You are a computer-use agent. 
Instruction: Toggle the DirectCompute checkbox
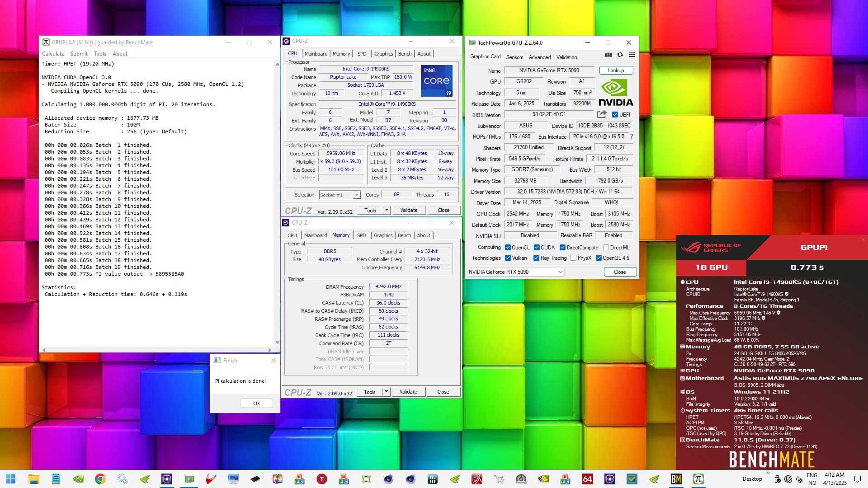[563, 248]
